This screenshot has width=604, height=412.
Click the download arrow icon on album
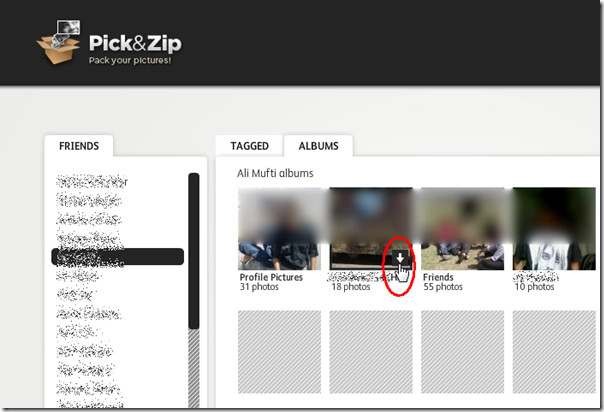coord(401,258)
